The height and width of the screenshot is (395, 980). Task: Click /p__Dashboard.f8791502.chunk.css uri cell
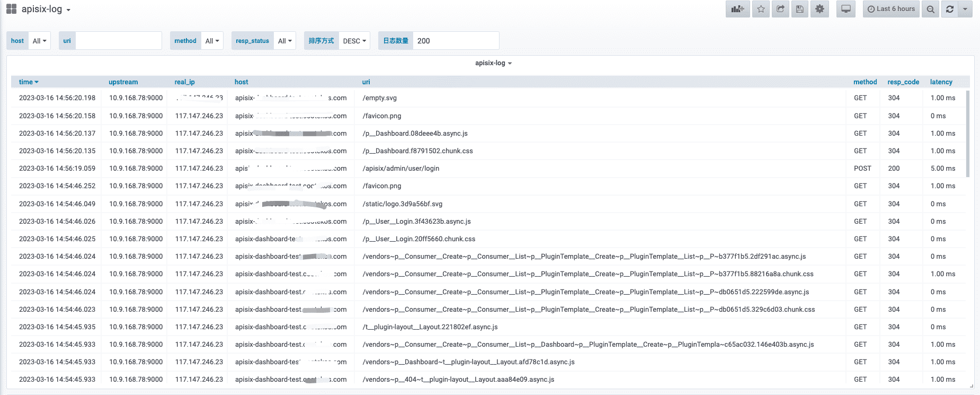[601, 151]
